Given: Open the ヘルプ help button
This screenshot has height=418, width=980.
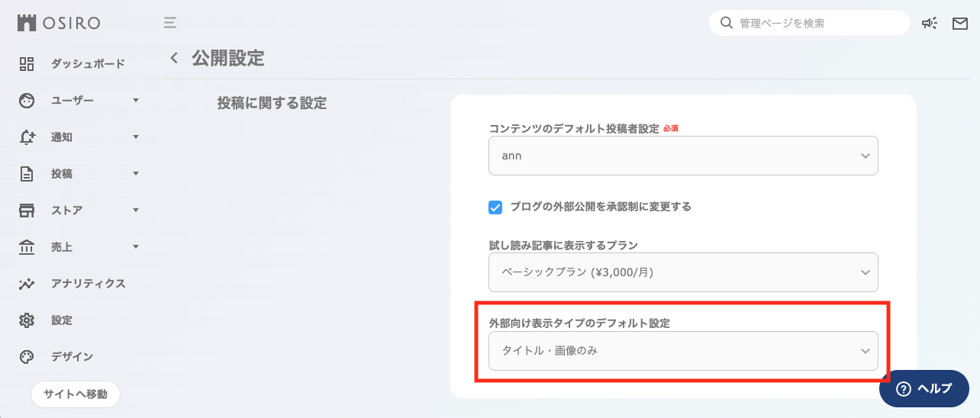Looking at the screenshot, I should click(x=924, y=389).
